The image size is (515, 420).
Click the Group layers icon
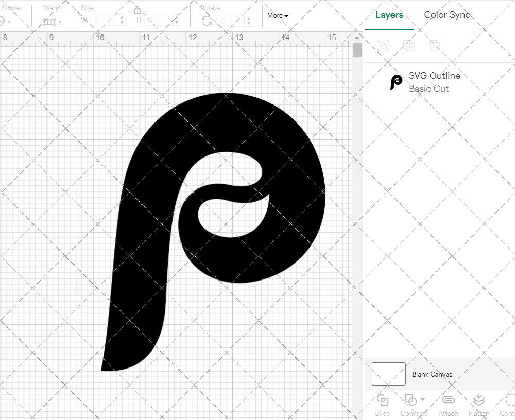pos(383,46)
